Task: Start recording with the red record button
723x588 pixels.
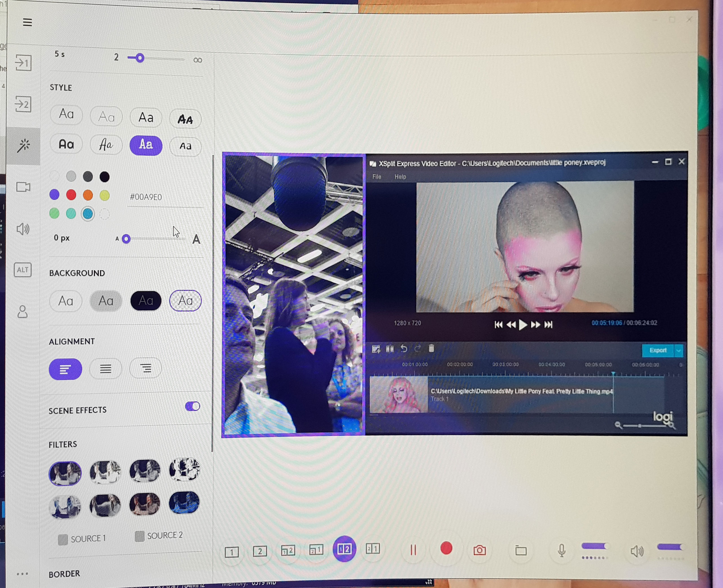Action: (446, 548)
